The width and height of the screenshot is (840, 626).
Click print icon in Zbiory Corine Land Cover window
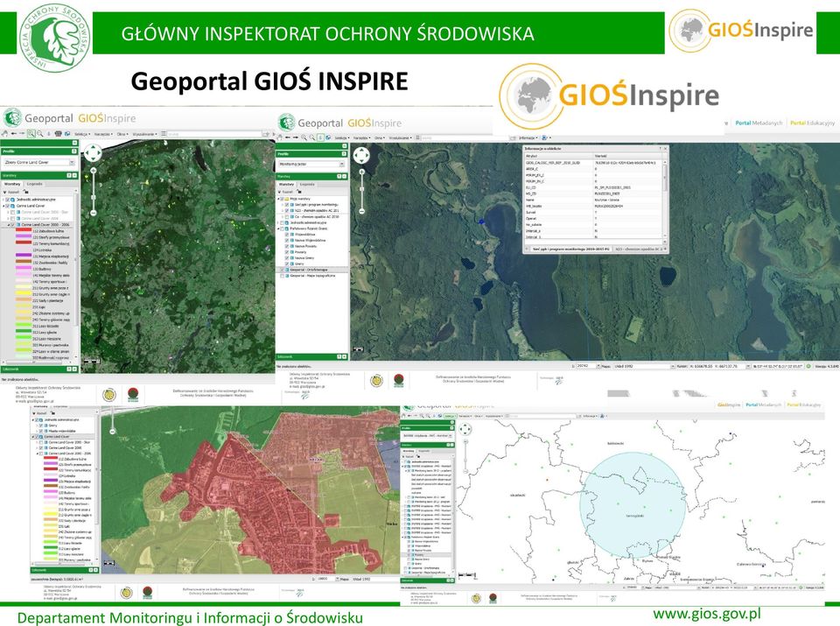pos(58,133)
